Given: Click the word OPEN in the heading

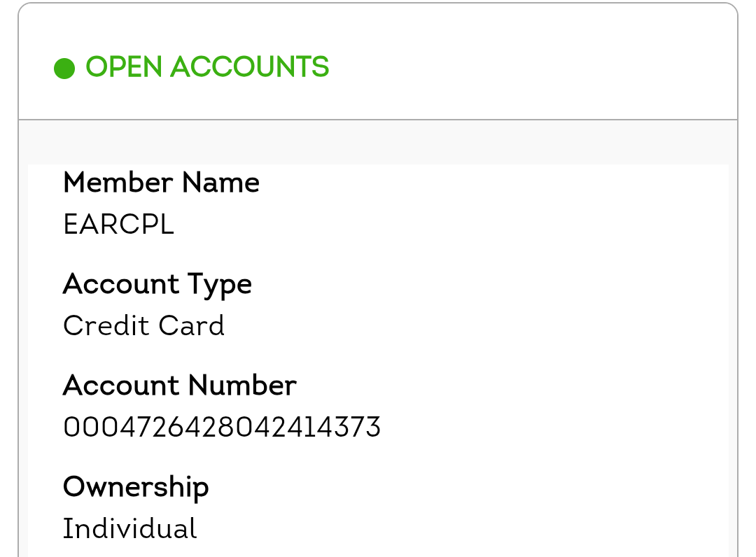Looking at the screenshot, I should (x=124, y=68).
